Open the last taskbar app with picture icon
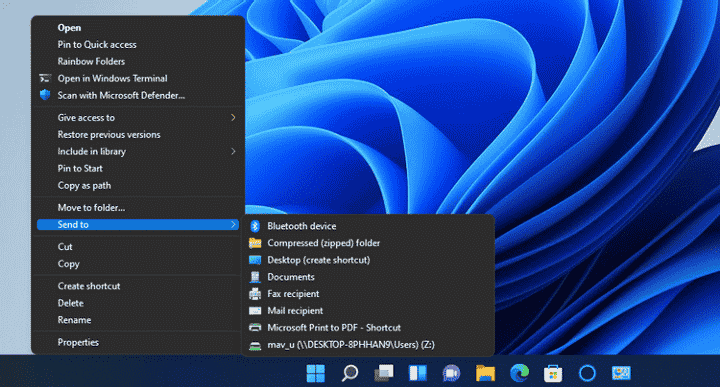Image resolution: width=720 pixels, height=387 pixels. (621, 373)
